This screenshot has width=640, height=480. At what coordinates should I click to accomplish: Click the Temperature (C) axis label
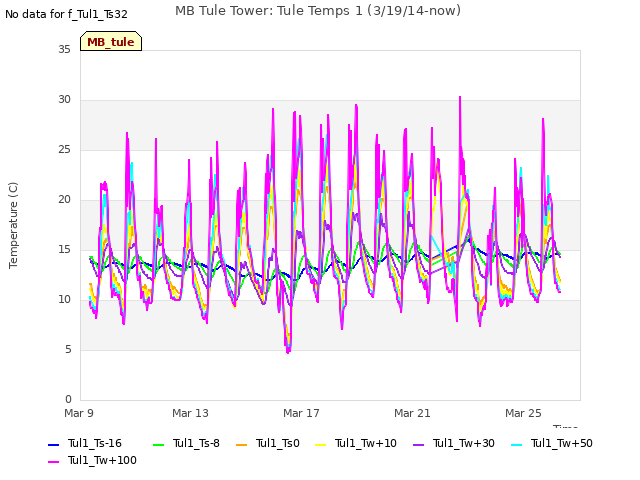[13, 225]
